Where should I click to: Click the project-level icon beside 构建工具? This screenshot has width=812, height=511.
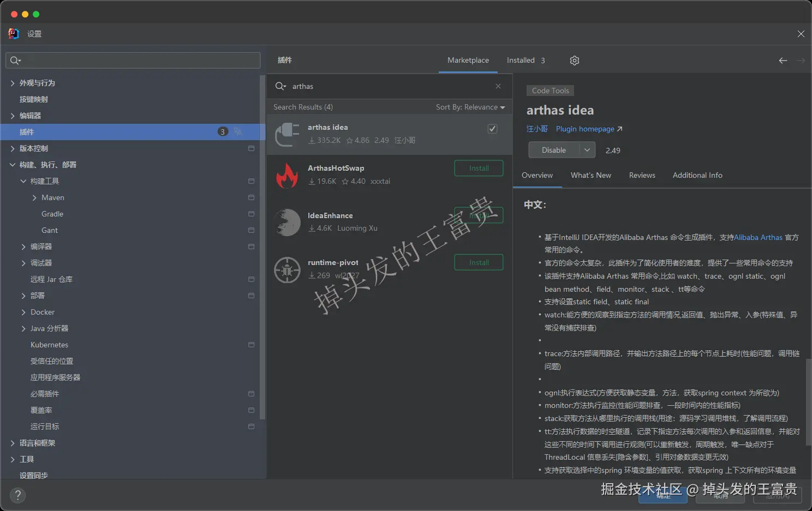[251, 181]
